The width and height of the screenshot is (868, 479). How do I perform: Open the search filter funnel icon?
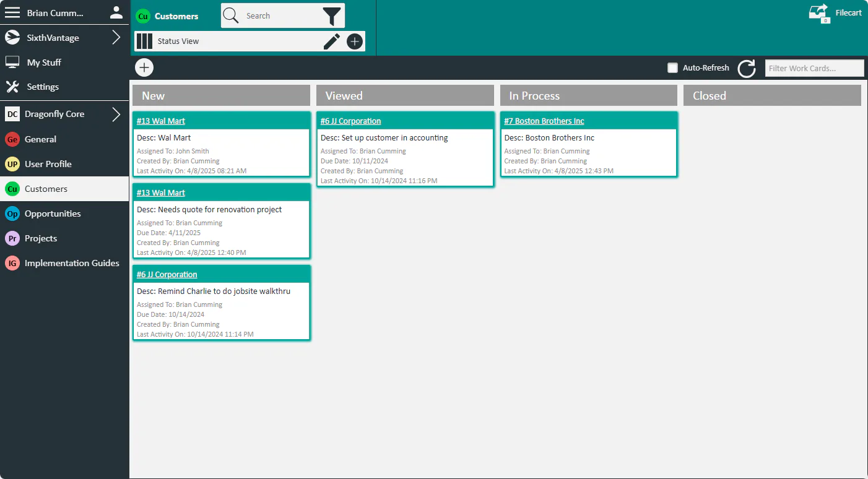[332, 16]
